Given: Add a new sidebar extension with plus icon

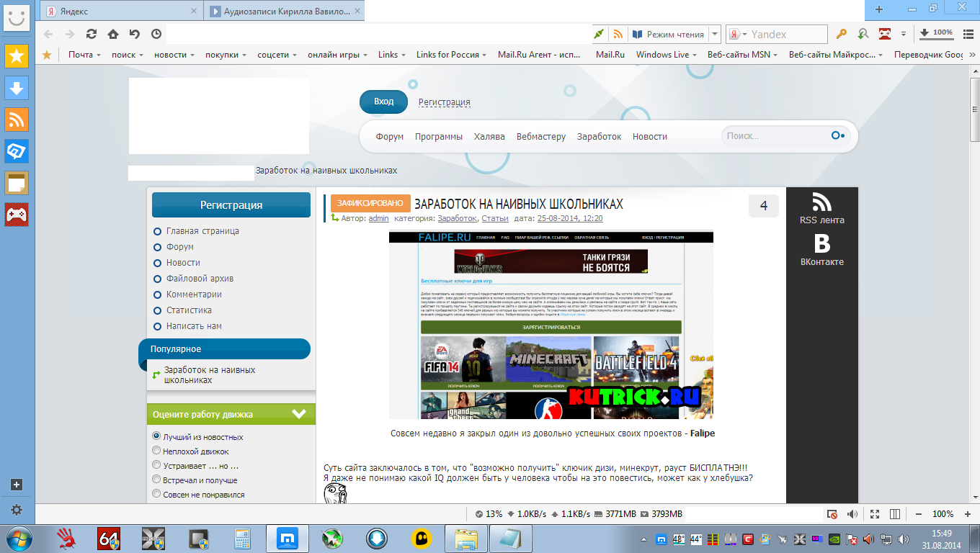Looking at the screenshot, I should (17, 485).
